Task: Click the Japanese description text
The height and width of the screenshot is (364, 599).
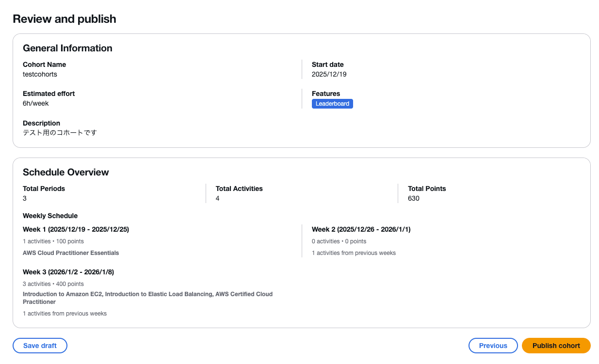Action: 60,132
